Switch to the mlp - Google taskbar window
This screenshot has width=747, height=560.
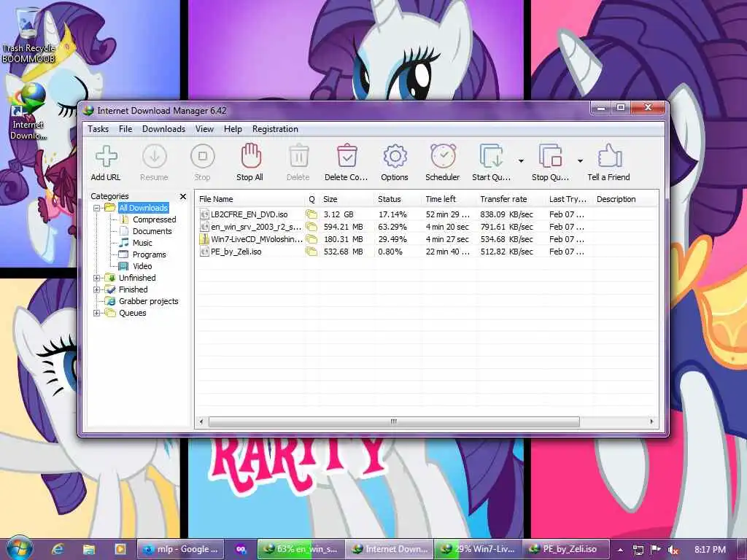(x=181, y=549)
